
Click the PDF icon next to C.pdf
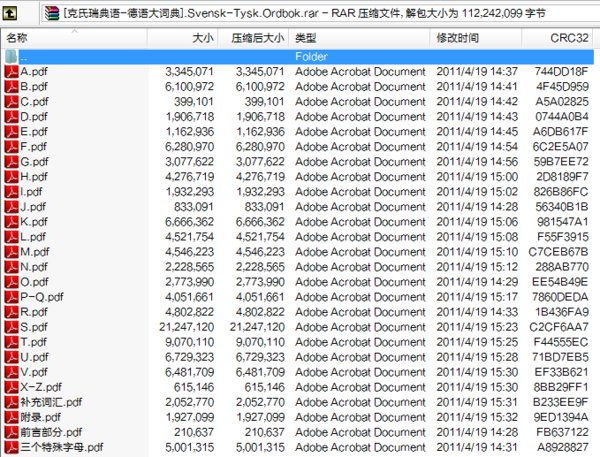tap(11, 101)
